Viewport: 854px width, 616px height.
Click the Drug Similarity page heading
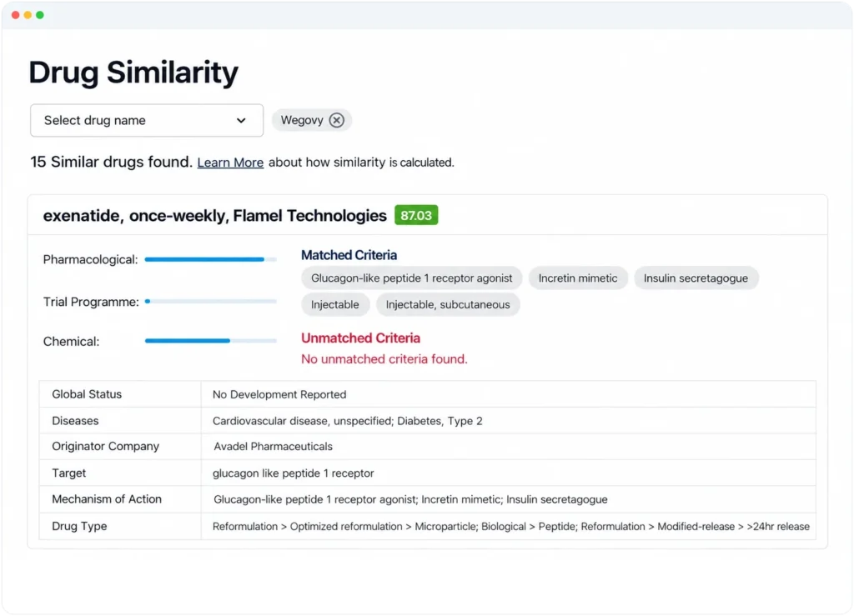tap(133, 73)
